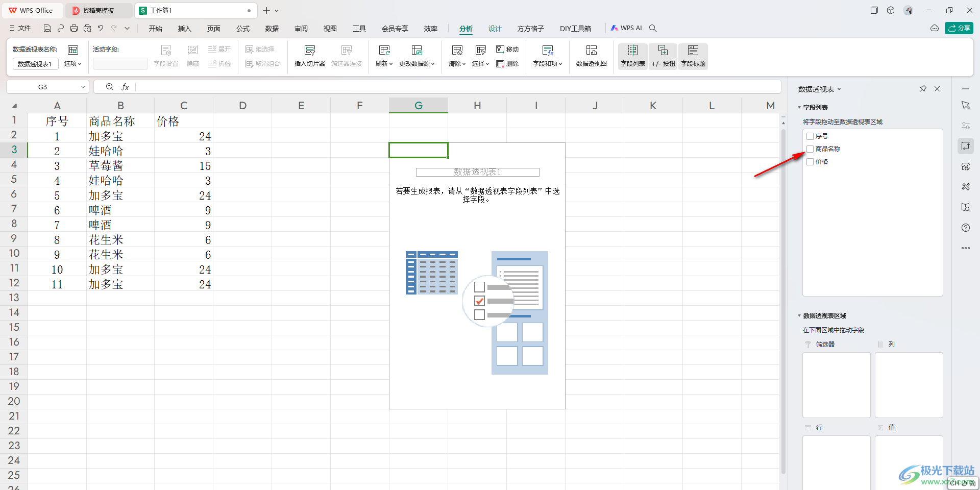980x490 pixels.
Task: Open the 文件 file menu
Action: [x=20, y=28]
